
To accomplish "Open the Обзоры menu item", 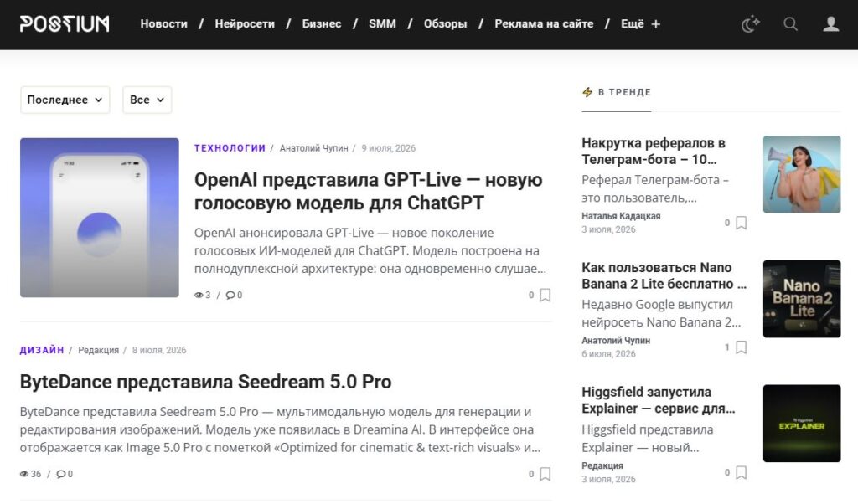I will [x=446, y=24].
